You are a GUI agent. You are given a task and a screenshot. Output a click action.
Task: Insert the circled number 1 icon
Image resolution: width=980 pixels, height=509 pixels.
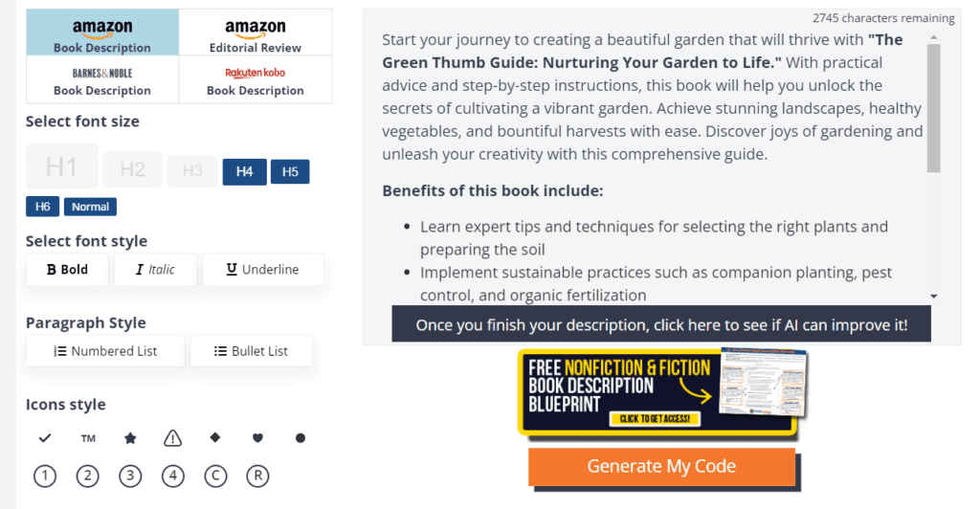[45, 476]
